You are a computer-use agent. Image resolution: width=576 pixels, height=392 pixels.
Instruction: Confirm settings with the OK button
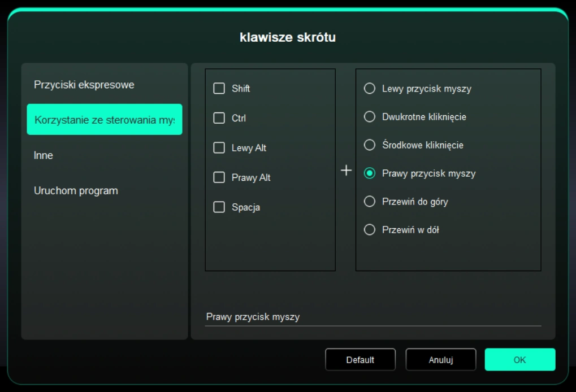click(x=519, y=360)
